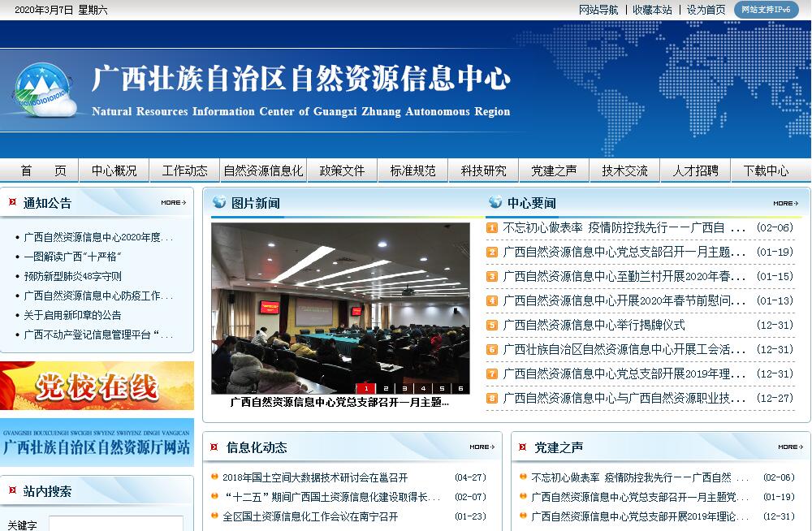Click number 5 icon for 揭牌仪式 news

click(x=492, y=326)
